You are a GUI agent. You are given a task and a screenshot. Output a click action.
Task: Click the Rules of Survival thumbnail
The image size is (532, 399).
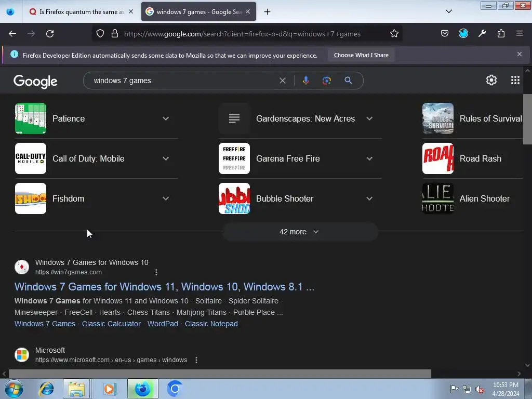(x=437, y=118)
